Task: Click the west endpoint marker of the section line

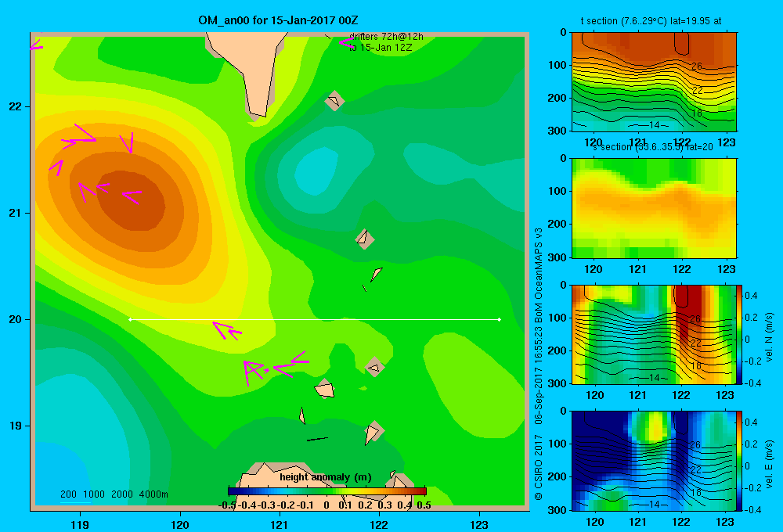Action: tap(130, 319)
